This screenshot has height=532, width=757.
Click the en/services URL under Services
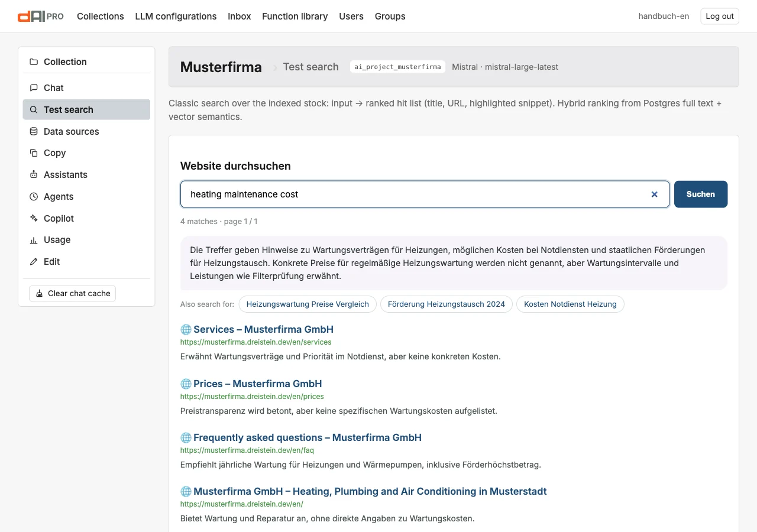pyautogui.click(x=256, y=342)
